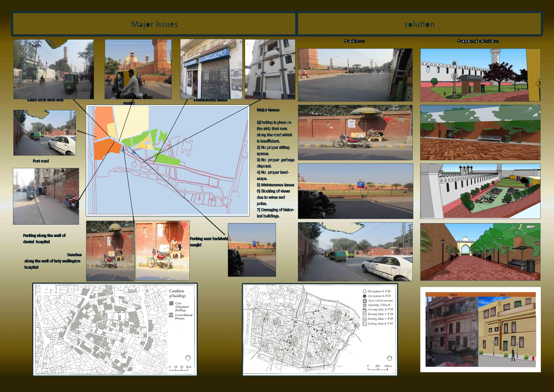Screen dimensions: 554x392
Task: Click the 'solution' header banner
Action: [419, 24]
